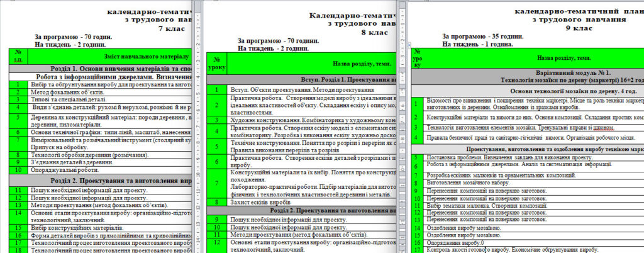
Task: Click 'За програмою - 70 годин.' in the 7 клас document
Action: [x=74, y=37]
